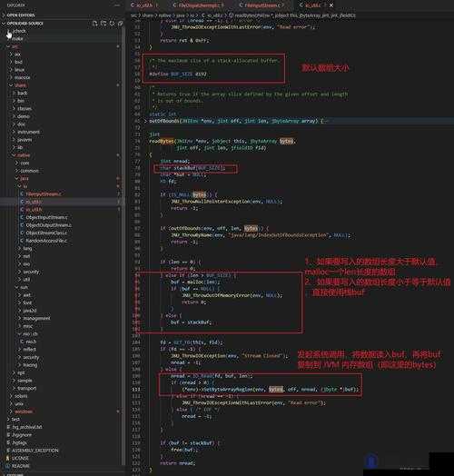Image resolution: width=454 pixels, height=476 pixels.
Task: Click the src segment in breadcrumb
Action: pos(133,15)
